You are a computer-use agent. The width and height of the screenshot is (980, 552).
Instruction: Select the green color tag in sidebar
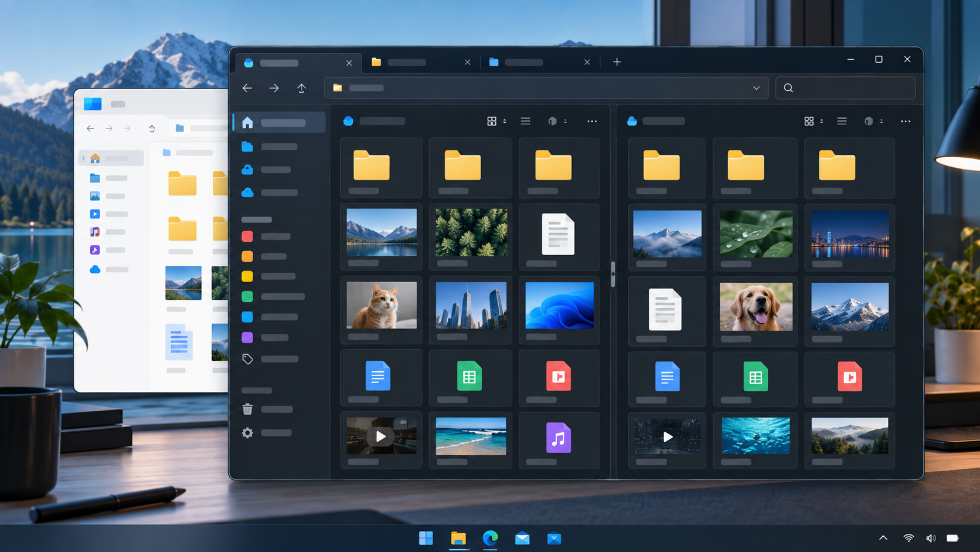247,297
